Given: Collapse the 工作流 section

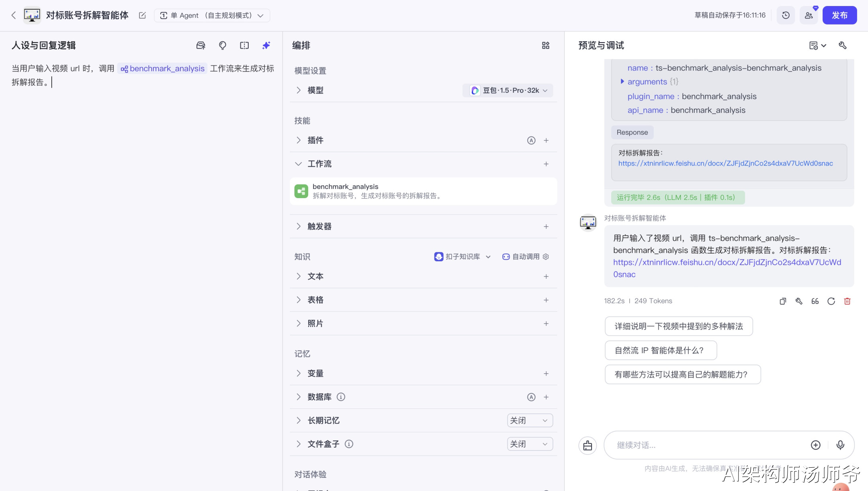Looking at the screenshot, I should pyautogui.click(x=298, y=164).
